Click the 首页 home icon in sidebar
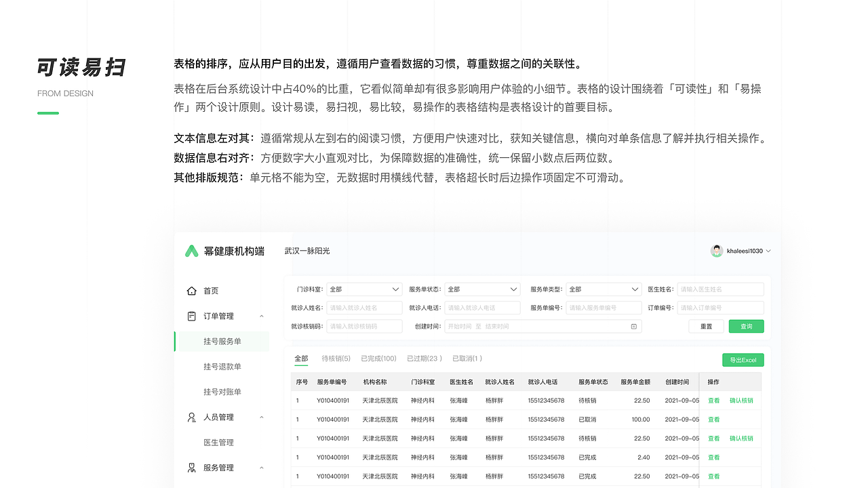 pyautogui.click(x=191, y=291)
